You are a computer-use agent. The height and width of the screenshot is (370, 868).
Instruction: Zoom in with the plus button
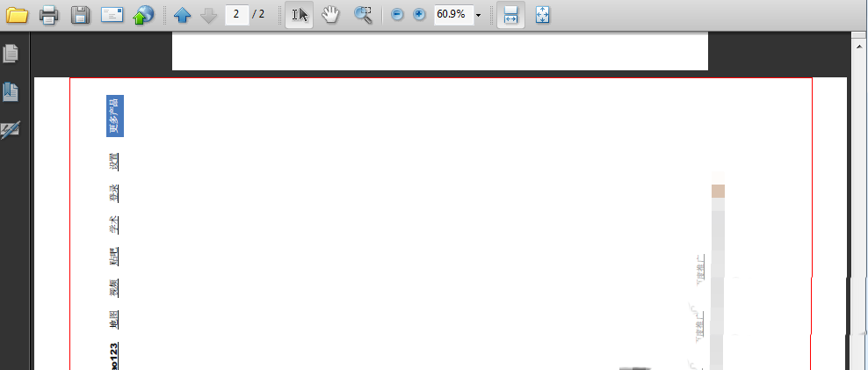coord(419,14)
